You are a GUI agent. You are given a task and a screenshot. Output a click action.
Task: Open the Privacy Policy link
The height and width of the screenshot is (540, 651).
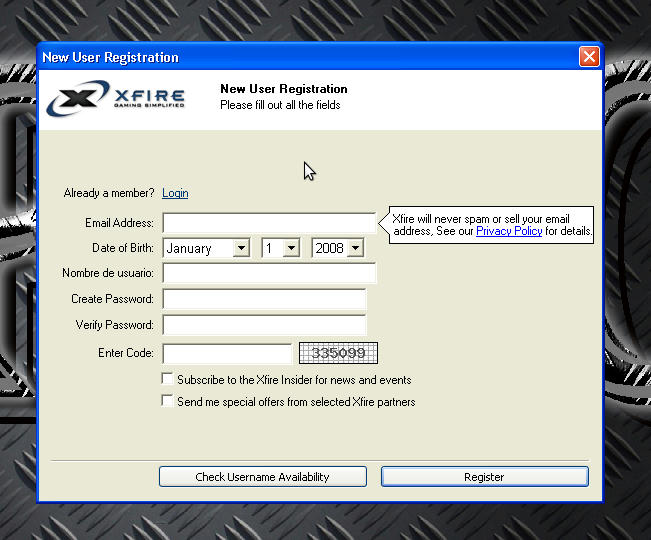(x=509, y=231)
